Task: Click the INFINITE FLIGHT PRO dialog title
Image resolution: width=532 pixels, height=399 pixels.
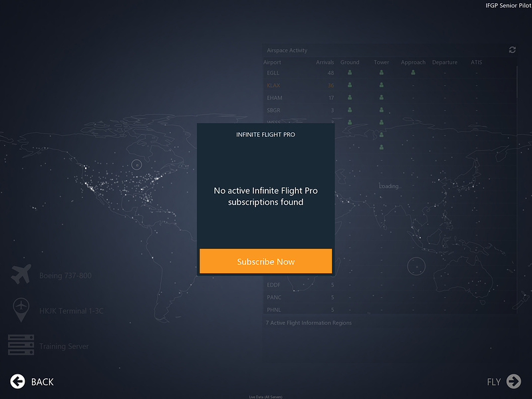Action: click(265, 135)
